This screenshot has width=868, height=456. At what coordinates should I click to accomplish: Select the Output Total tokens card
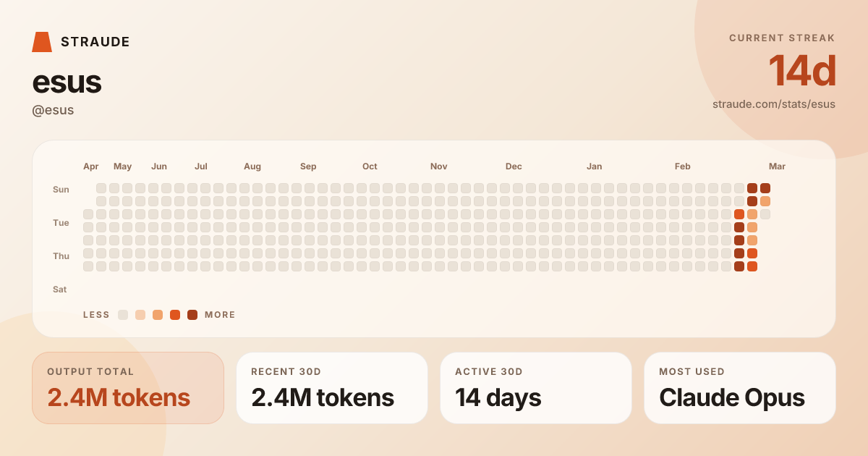128,388
